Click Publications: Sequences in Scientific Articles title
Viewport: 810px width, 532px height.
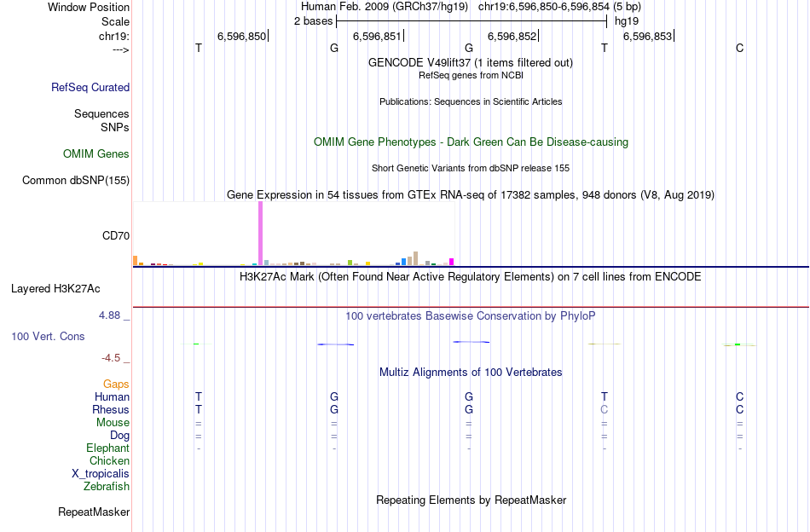[x=471, y=101]
